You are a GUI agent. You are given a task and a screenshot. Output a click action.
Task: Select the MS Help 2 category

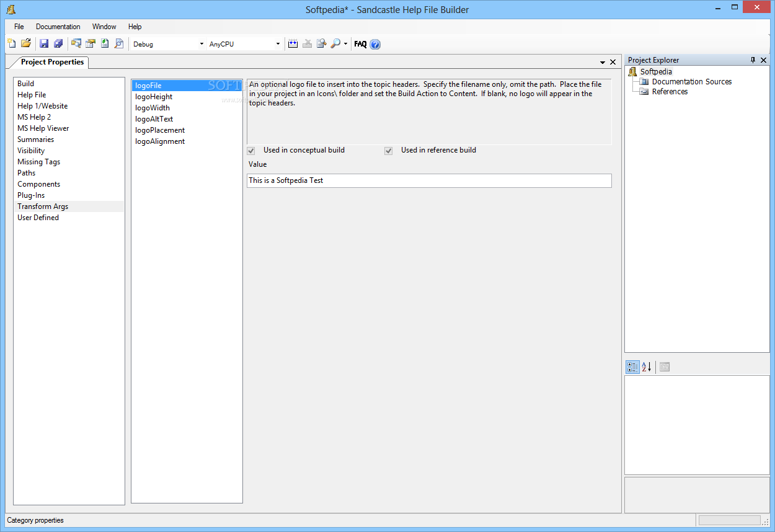click(x=69, y=117)
